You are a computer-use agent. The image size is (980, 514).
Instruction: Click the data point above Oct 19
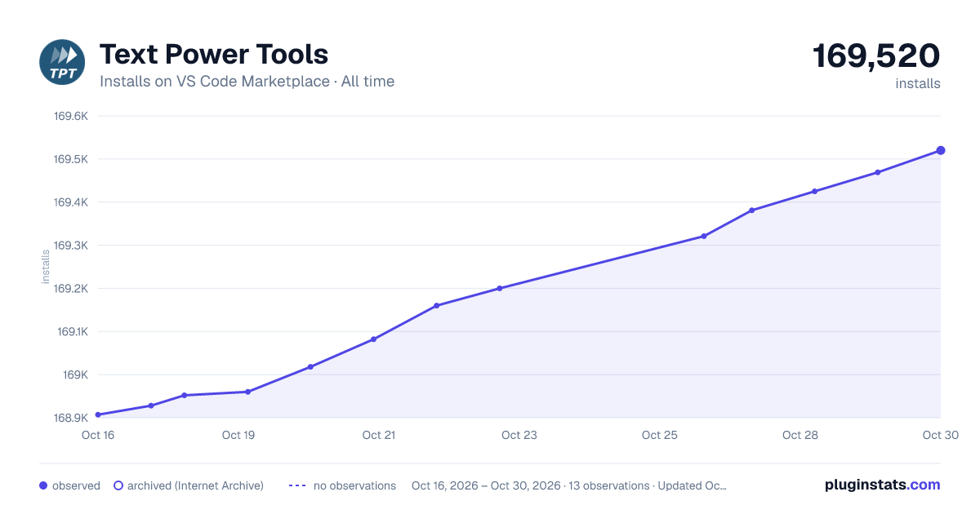coord(247,392)
